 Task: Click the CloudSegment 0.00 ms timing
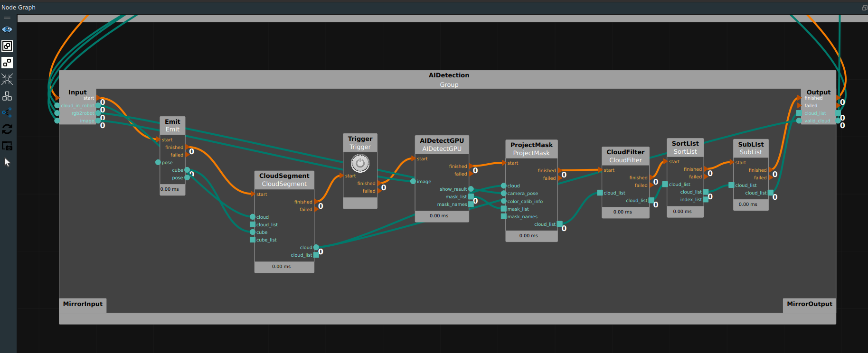point(281,266)
